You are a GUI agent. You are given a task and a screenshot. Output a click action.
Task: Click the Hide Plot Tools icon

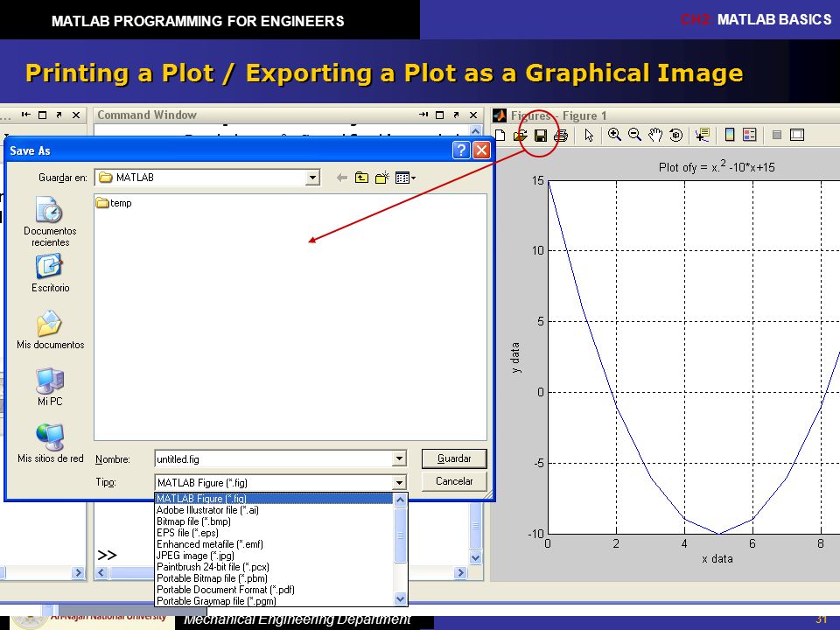click(777, 135)
